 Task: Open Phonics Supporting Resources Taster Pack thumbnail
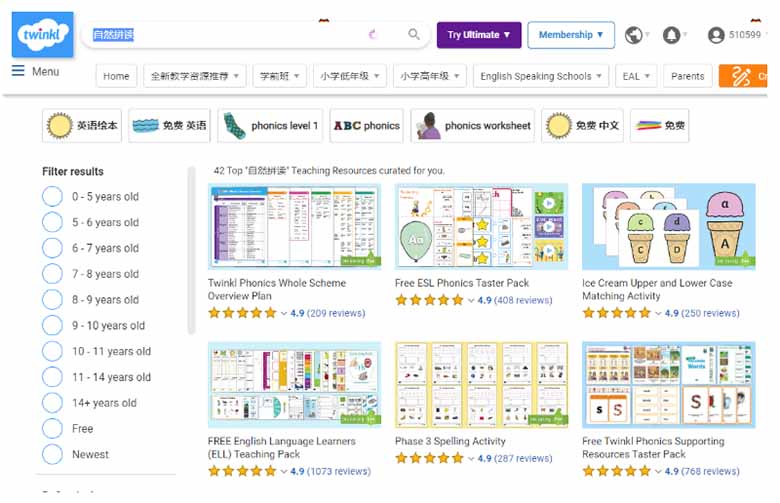pos(669,385)
